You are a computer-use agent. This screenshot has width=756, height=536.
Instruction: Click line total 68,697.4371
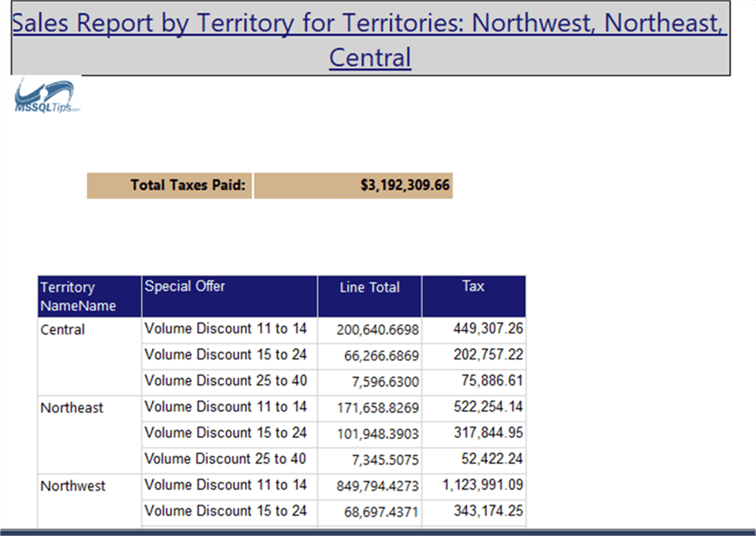coord(370,513)
